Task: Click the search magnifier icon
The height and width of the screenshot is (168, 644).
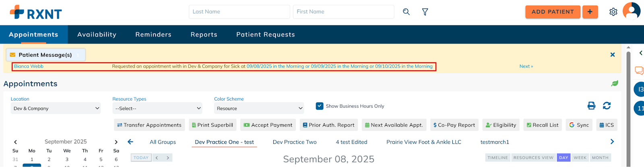Action: [x=406, y=12]
